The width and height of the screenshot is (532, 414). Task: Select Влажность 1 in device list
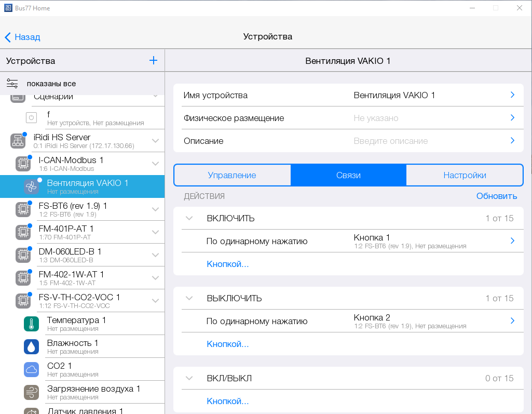click(x=82, y=346)
